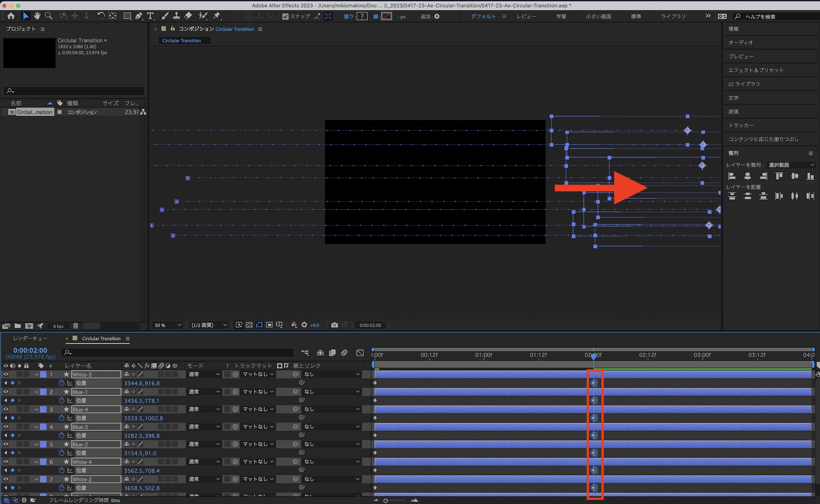The image size is (820, 504).
Task: Select the Puppet Pin tool
Action: [x=217, y=16]
